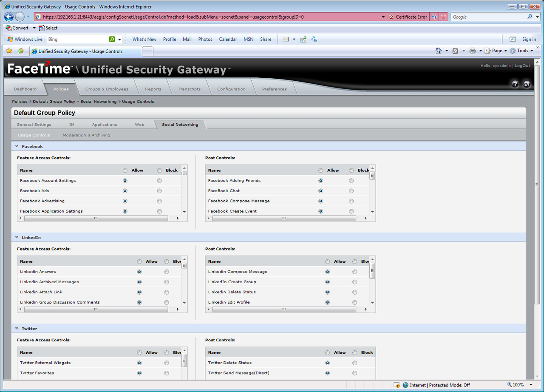Click the Google search box
Viewport: 544px width, 392px height.
click(x=488, y=17)
